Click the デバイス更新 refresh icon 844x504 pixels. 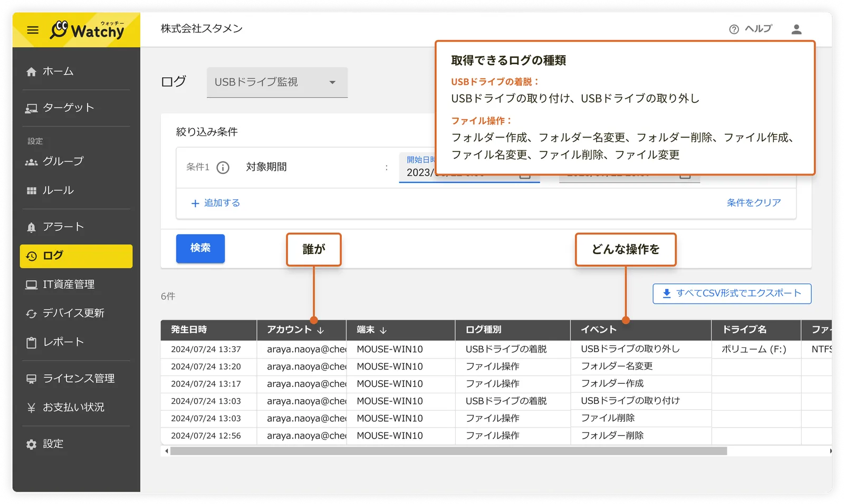(32, 314)
